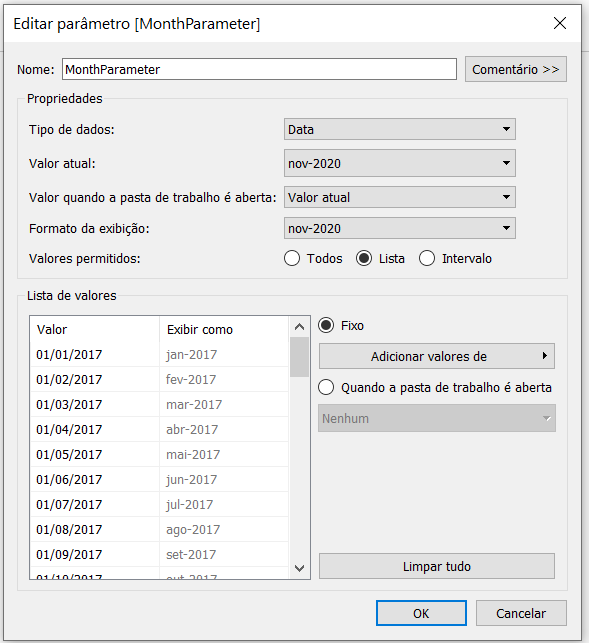The height and width of the screenshot is (643, 589).
Task: Select the Lista radio option
Action: (x=364, y=259)
